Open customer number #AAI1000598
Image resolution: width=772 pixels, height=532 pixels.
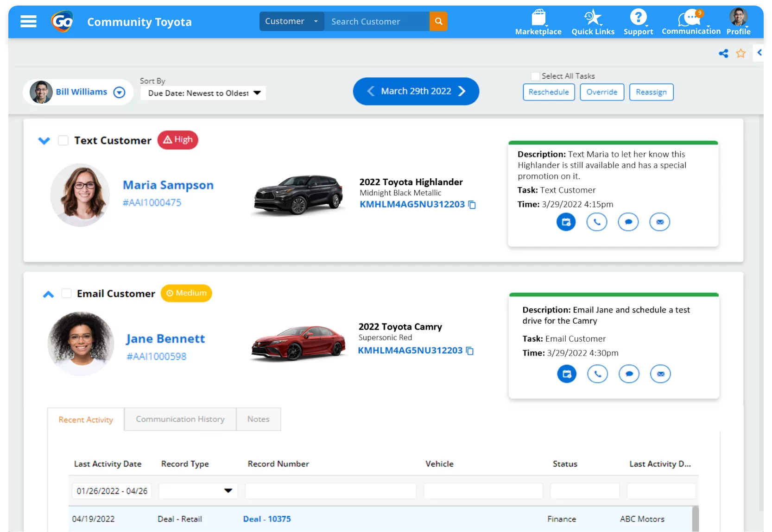(x=157, y=357)
